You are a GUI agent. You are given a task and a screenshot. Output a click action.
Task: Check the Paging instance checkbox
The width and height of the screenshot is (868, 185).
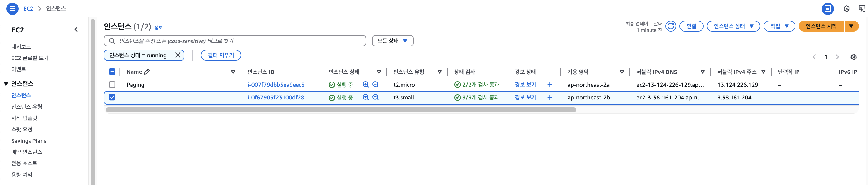[112, 85]
